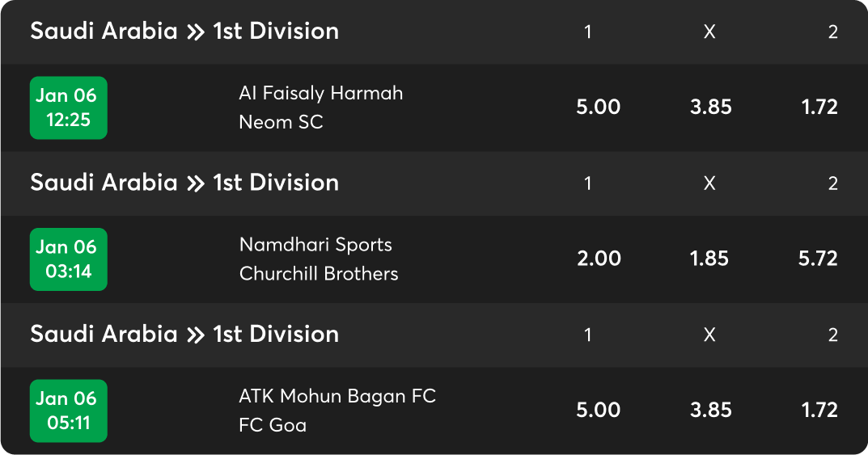Viewport: 868px width, 455px height.
Task: Click the Jan 06 03:14 time badge
Action: 69,259
